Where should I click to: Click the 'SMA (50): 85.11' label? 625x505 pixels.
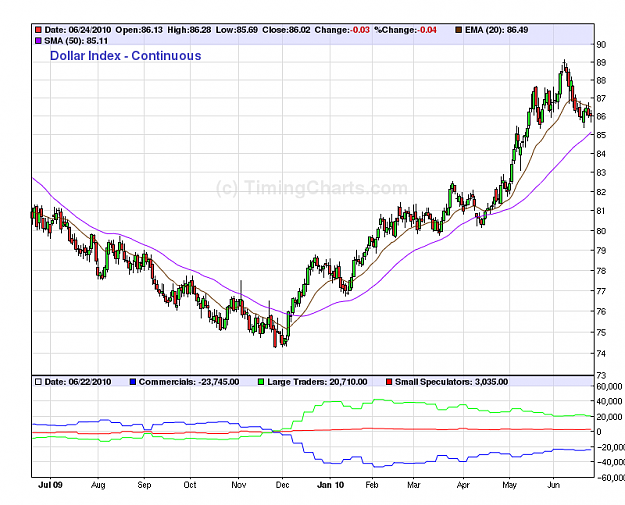[x=76, y=41]
